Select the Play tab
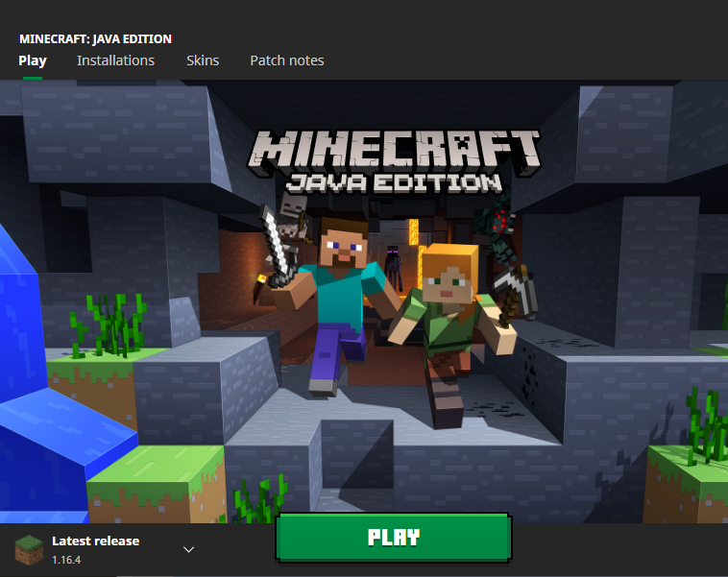 pyautogui.click(x=33, y=60)
